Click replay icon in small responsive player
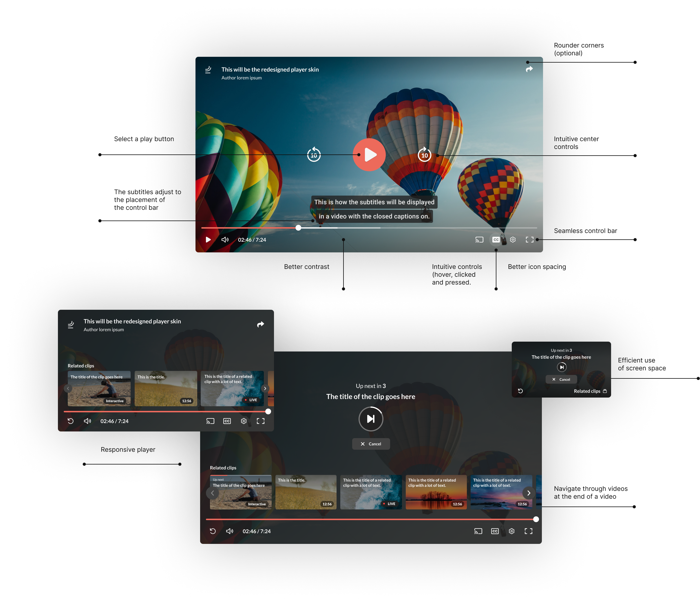 coord(71,421)
